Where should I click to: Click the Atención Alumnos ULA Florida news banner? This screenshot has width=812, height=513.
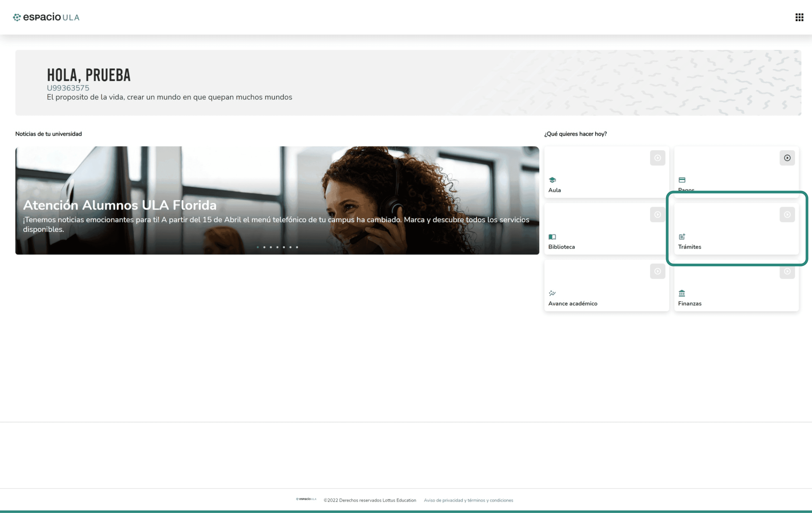277,200
